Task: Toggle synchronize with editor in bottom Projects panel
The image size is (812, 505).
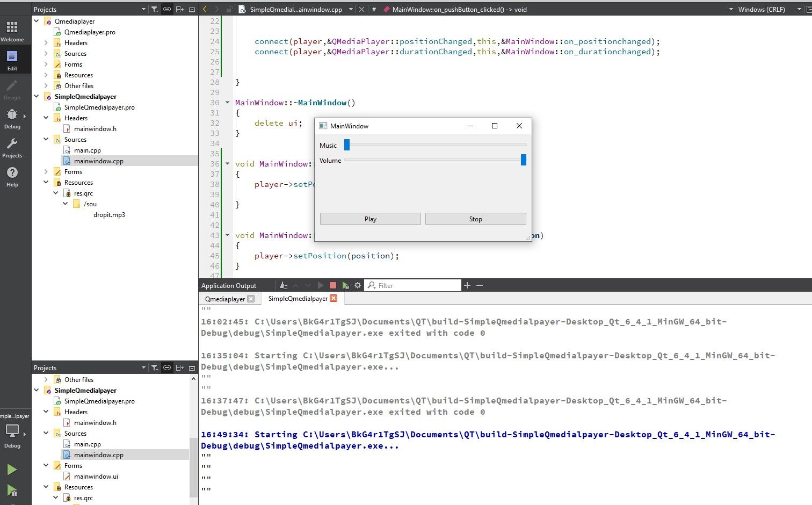Action: pyautogui.click(x=167, y=367)
